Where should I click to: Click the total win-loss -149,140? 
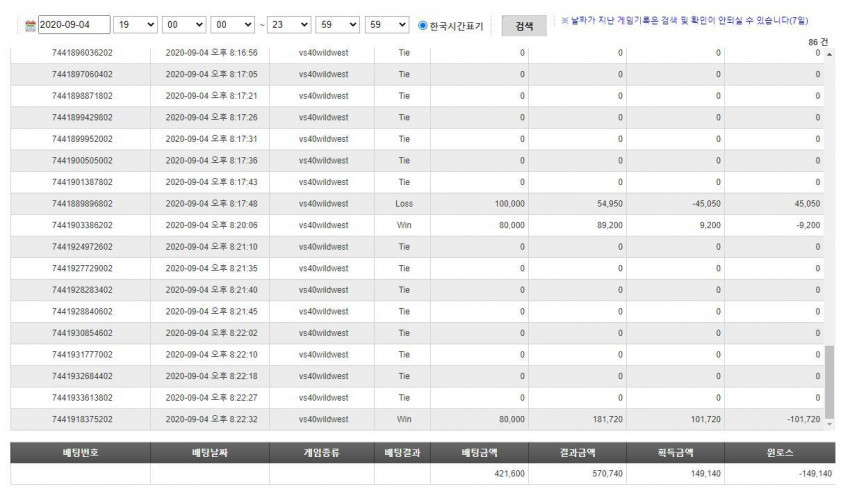[815, 474]
